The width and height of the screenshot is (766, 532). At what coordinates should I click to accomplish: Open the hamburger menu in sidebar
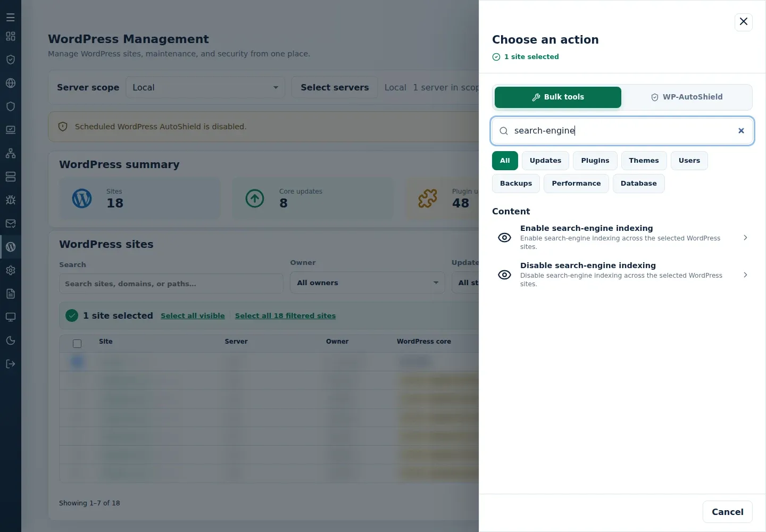point(11,18)
